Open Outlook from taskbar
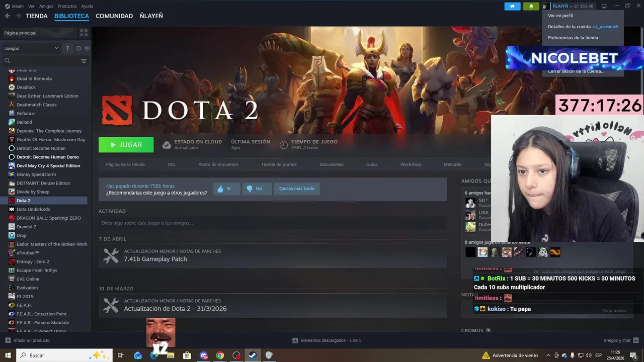The image size is (644, 362). coord(138,355)
